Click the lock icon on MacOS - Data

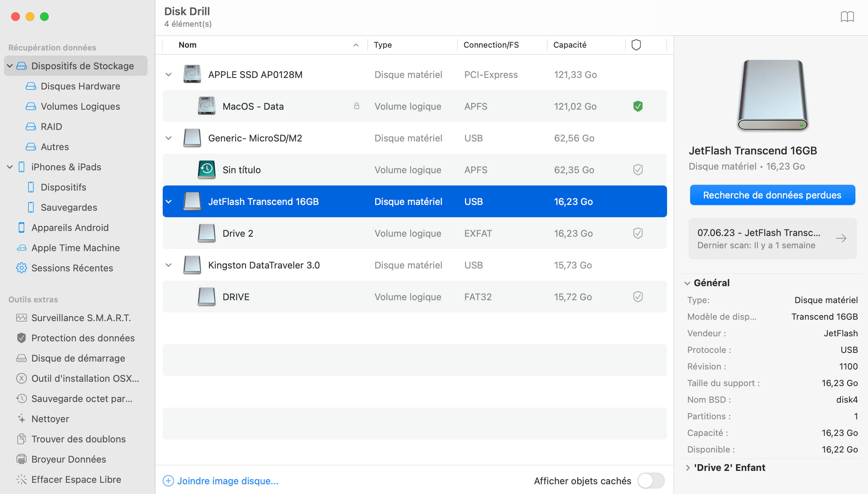[356, 106]
